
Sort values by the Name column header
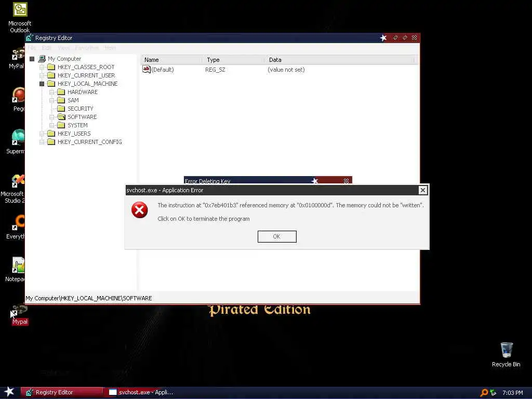point(171,60)
